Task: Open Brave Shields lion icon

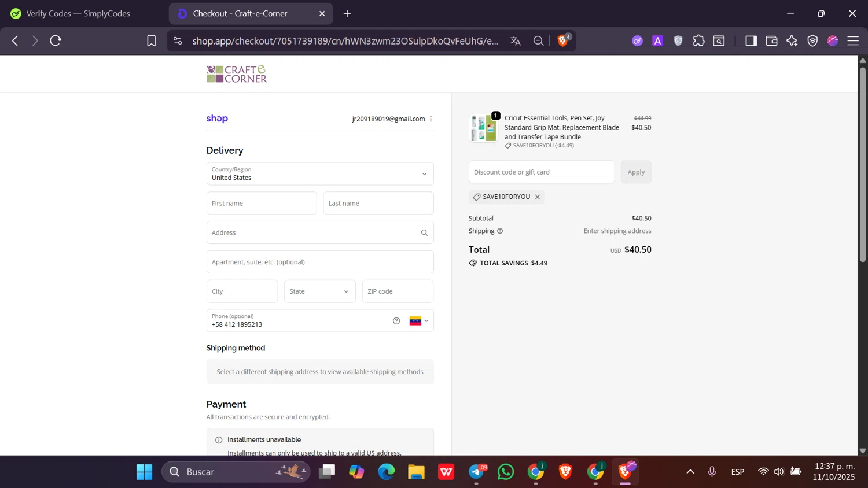Action: (x=563, y=40)
